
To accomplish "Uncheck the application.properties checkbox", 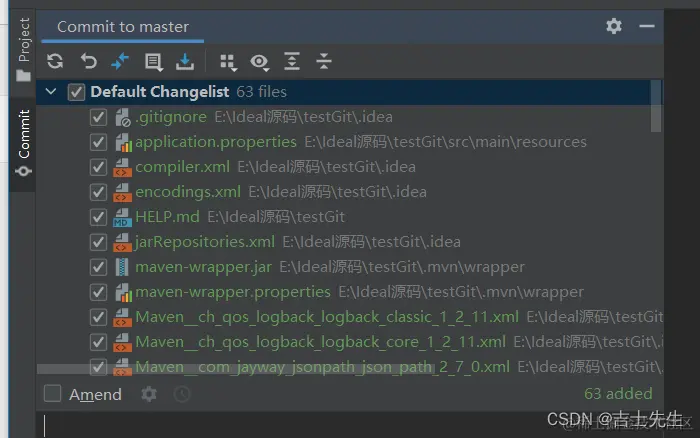I will click(x=98, y=142).
